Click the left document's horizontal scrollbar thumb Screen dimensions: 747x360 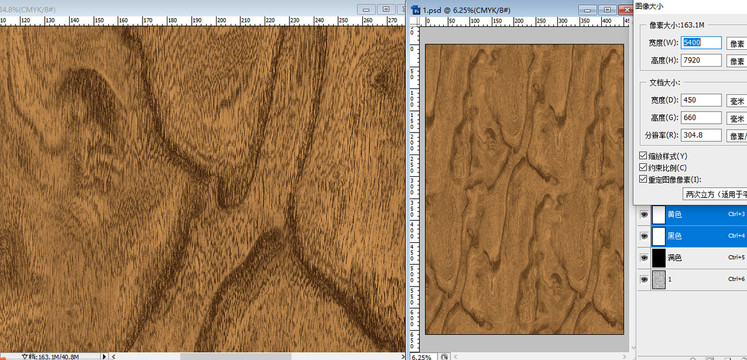(235, 356)
